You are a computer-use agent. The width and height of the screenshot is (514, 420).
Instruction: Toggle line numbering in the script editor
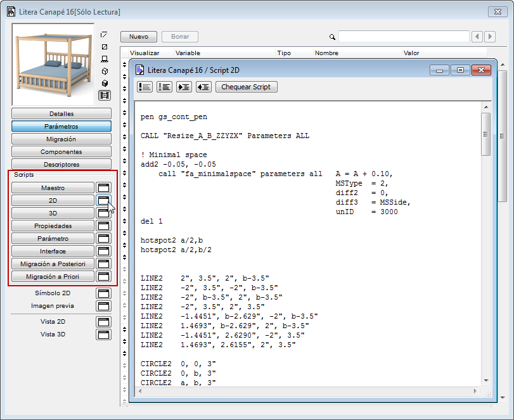[164, 87]
